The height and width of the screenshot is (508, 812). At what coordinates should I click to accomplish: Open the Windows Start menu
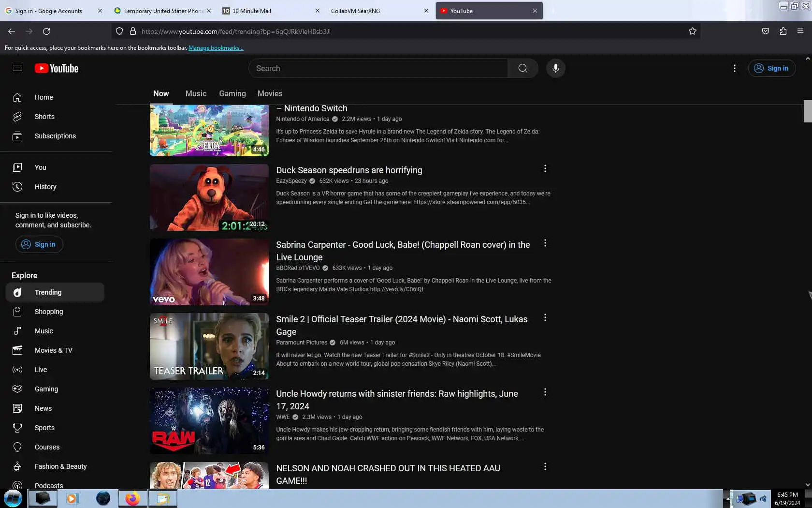click(x=13, y=498)
